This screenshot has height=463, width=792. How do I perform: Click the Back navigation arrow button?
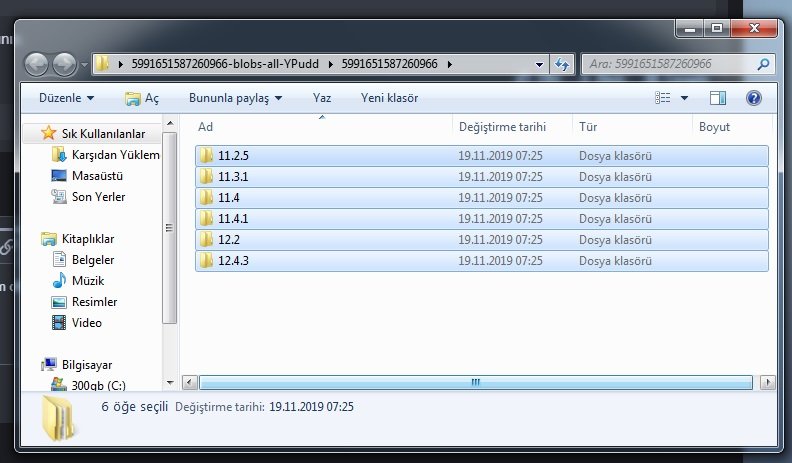38,64
